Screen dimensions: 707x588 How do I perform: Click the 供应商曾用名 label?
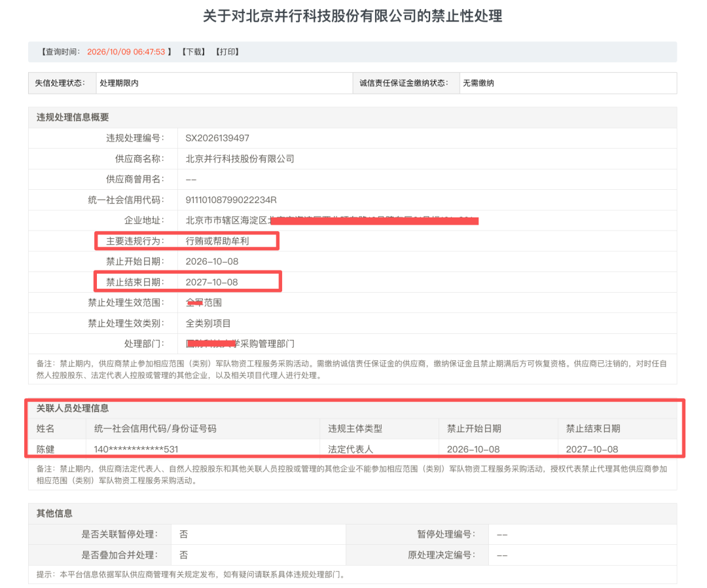point(136,179)
